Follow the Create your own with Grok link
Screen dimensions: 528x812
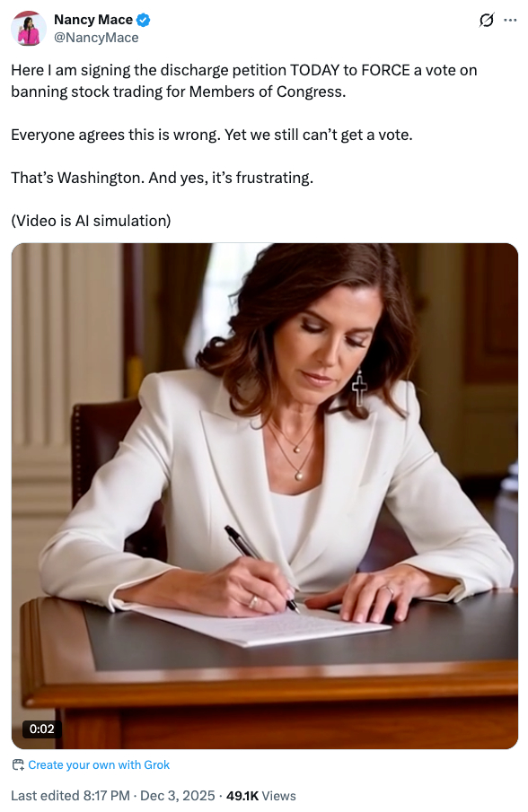pyautogui.click(x=99, y=764)
